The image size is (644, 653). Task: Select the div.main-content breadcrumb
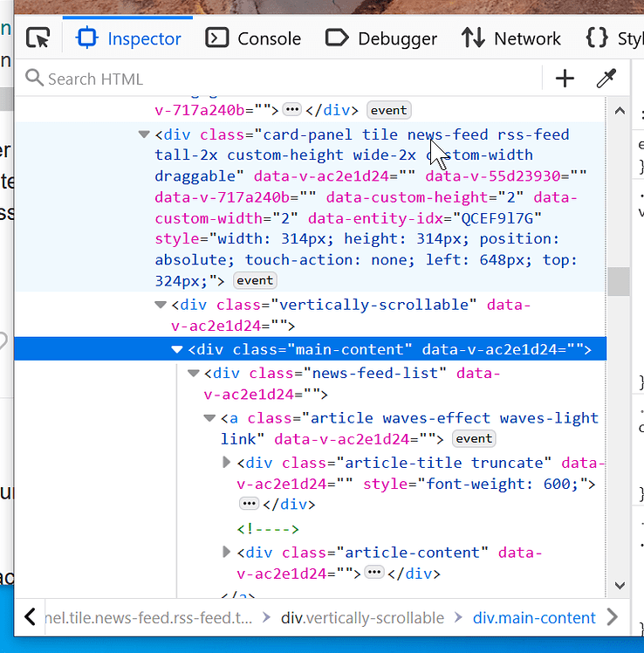[x=534, y=618]
